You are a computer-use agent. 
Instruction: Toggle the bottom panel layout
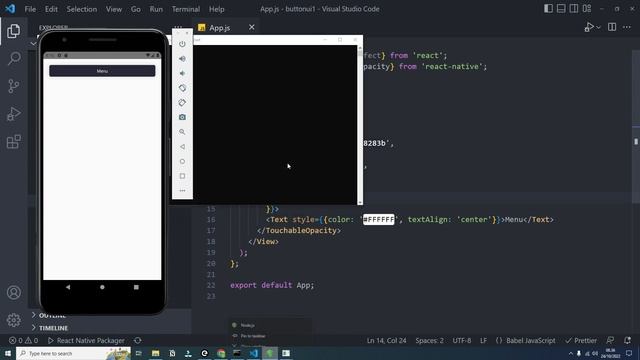coord(561,9)
